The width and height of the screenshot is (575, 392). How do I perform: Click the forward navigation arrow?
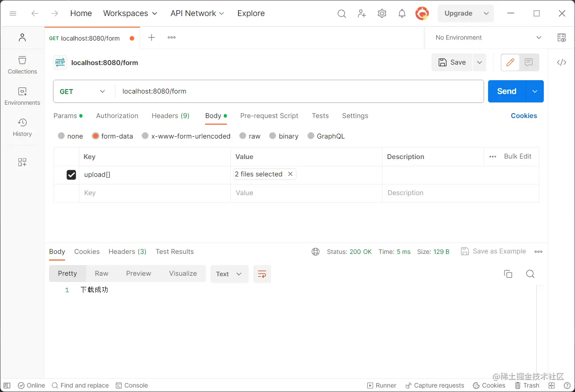55,13
